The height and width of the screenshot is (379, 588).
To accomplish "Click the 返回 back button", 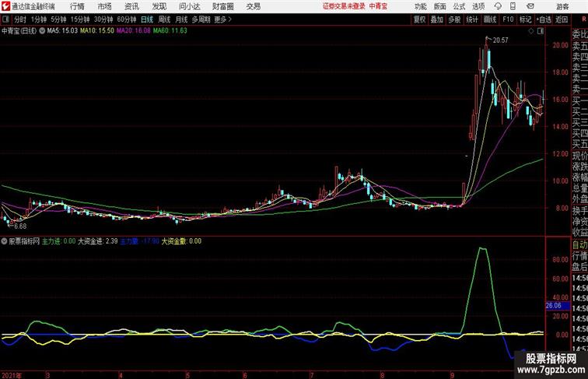I will pyautogui.click(x=562, y=19).
